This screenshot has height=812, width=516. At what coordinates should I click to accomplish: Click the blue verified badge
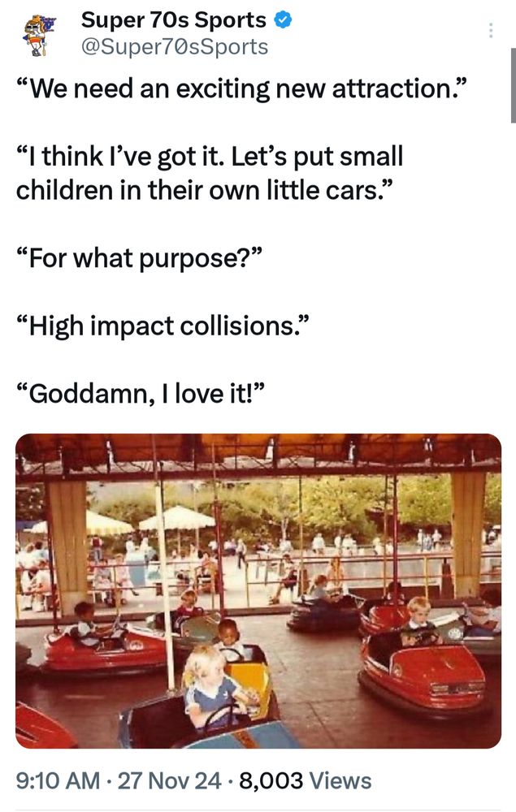[282, 20]
